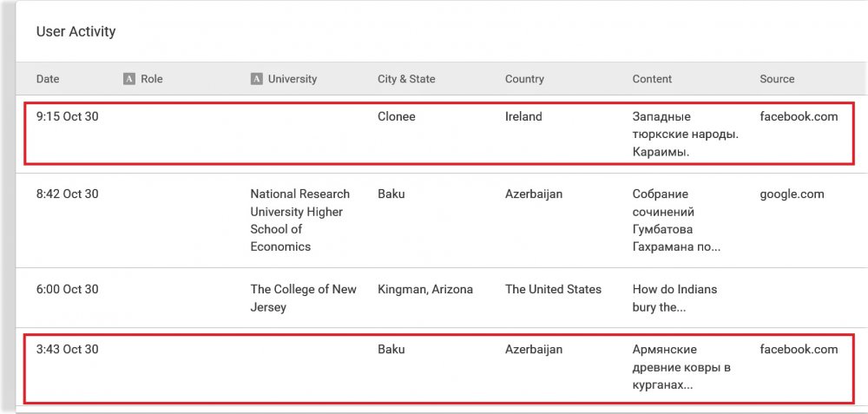Click the Source column header

[777, 79]
